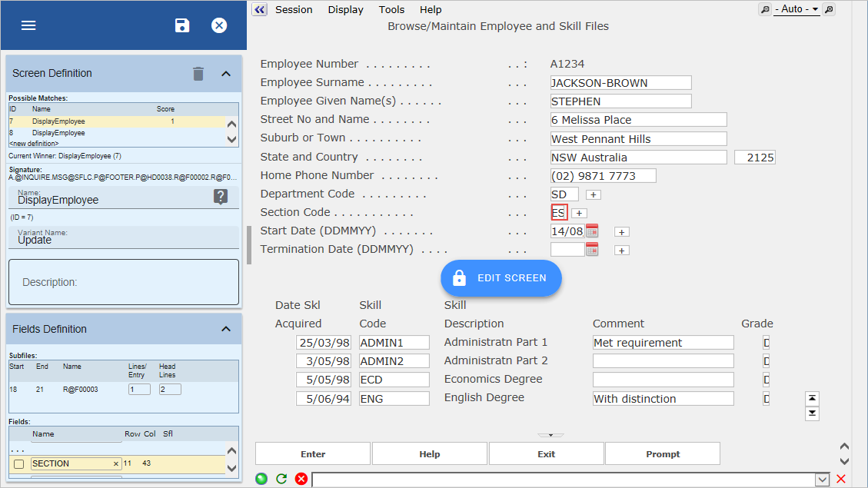
Task: Edit the Lines/Entry subfile value
Action: click(x=139, y=390)
